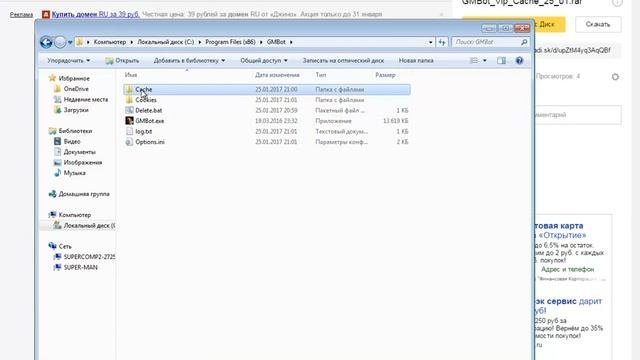Screen dimensions: 640x360
Task: Open SUPER-MAN network computer
Action: 80,268
